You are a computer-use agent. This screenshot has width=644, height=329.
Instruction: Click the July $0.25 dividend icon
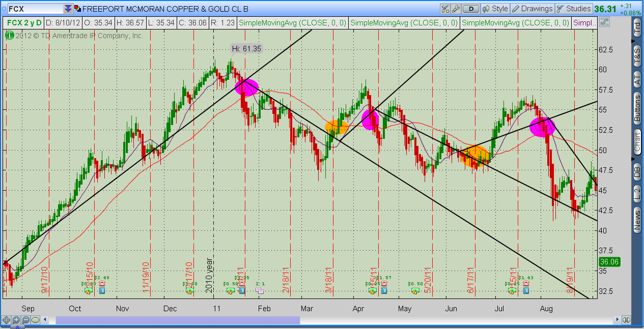click(512, 290)
